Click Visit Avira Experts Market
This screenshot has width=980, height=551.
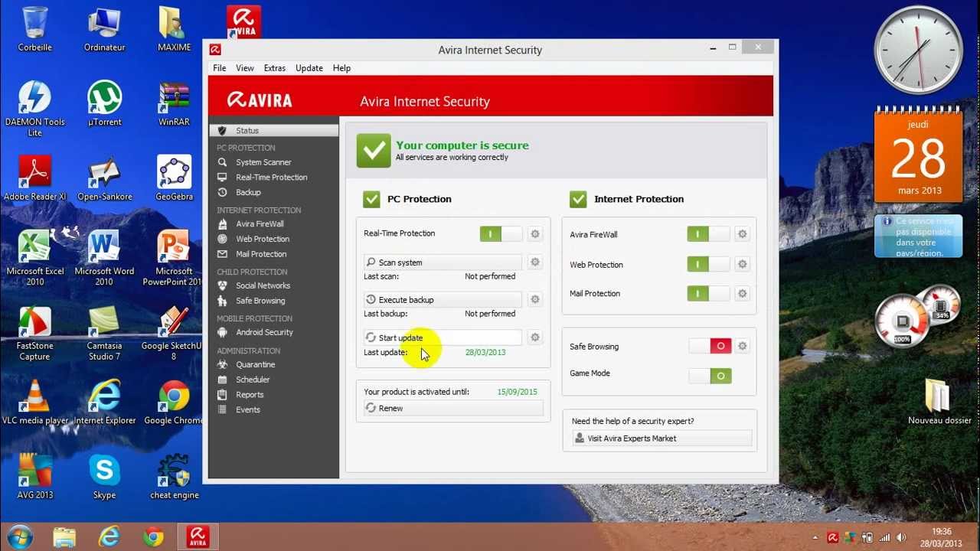point(662,439)
